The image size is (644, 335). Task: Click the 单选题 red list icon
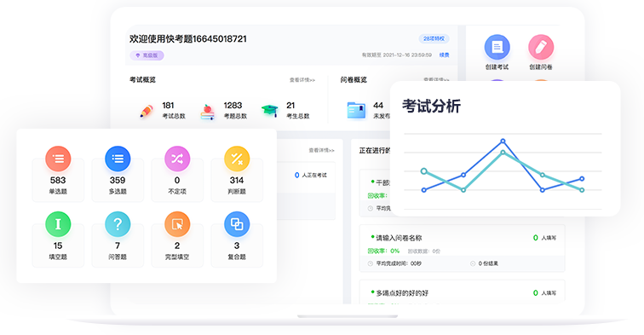(x=58, y=159)
